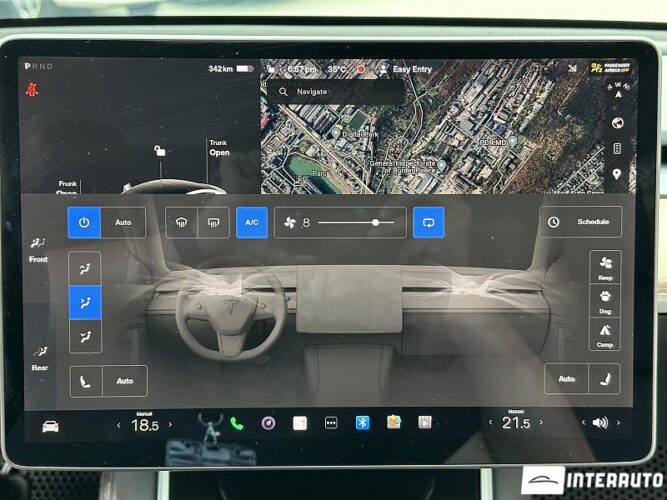667x500 pixels.
Task: Tap the 342 km battery range
Action: pyautogui.click(x=220, y=69)
